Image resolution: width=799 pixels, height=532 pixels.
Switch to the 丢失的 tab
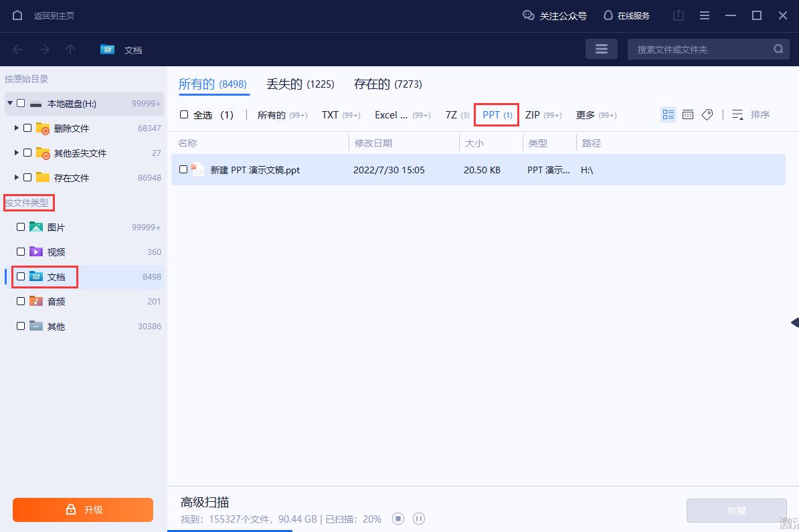pos(300,84)
